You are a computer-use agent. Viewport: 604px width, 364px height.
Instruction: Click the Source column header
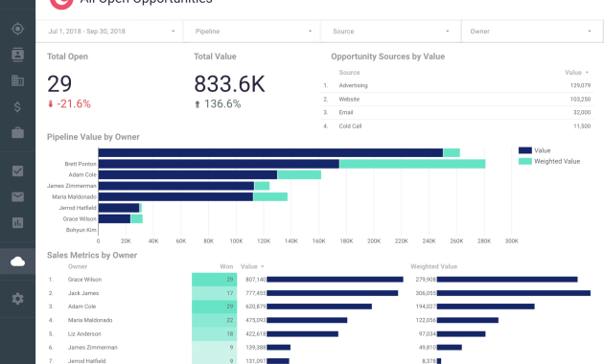(x=349, y=73)
